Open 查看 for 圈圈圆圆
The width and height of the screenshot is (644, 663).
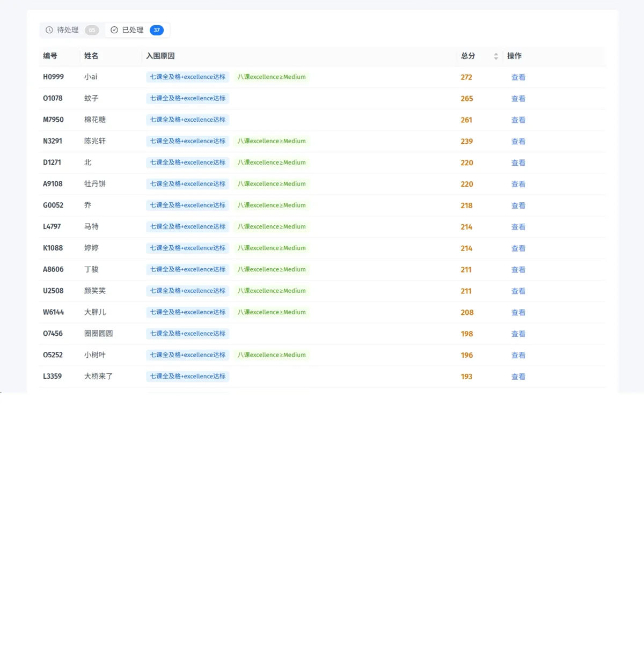point(518,334)
